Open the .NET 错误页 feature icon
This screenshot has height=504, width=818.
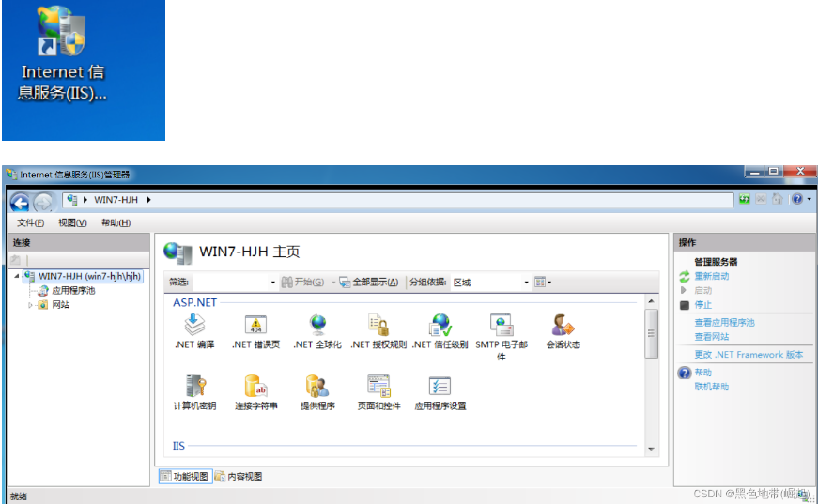point(255,331)
